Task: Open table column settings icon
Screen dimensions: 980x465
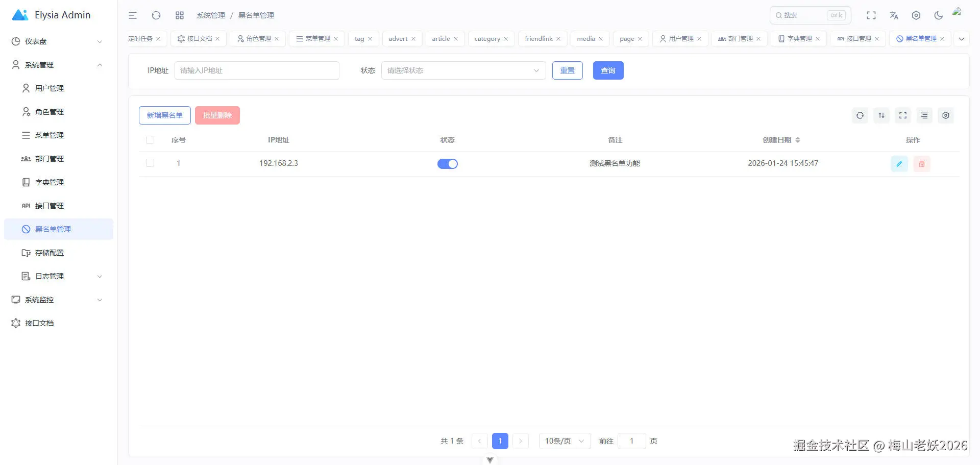Action: pyautogui.click(x=946, y=115)
